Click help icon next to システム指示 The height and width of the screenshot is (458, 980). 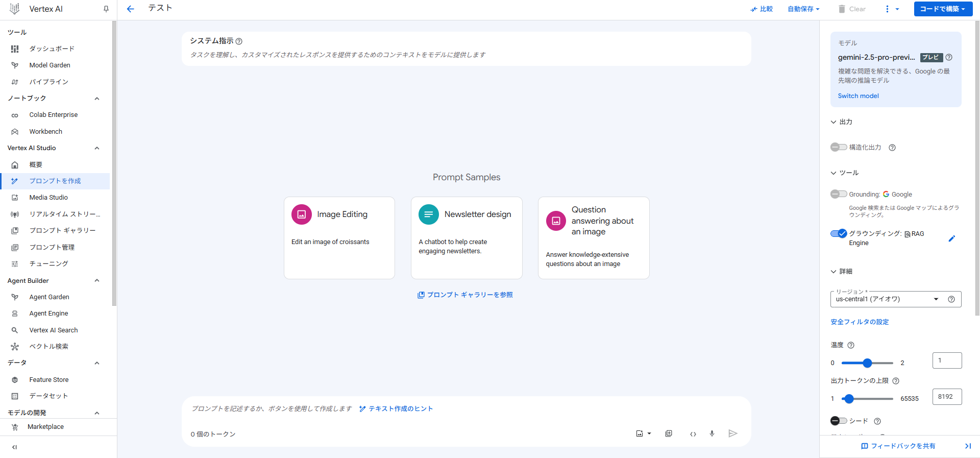point(239,41)
